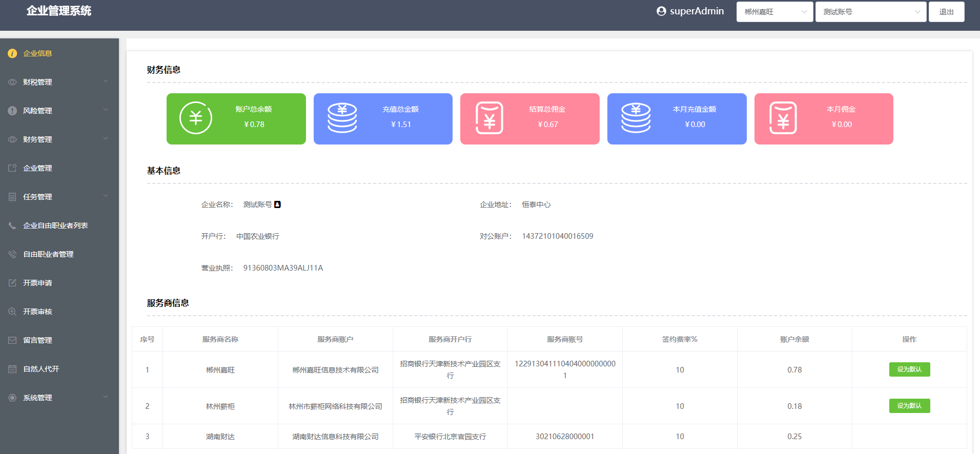
Task: Click the yen receipt icon on 本月佣金 card
Action: [783, 118]
